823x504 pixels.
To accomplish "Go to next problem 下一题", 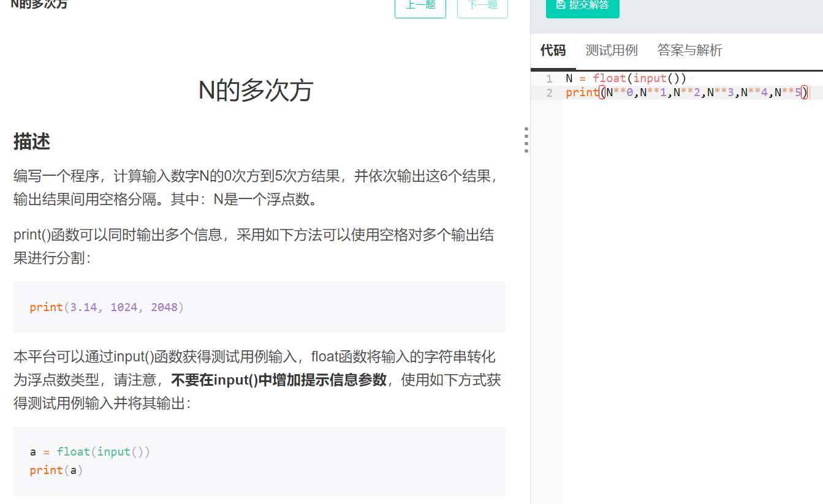I will coord(482,7).
